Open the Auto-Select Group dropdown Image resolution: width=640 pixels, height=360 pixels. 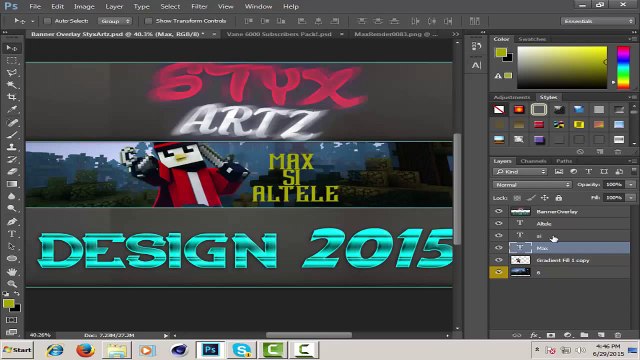pos(115,21)
